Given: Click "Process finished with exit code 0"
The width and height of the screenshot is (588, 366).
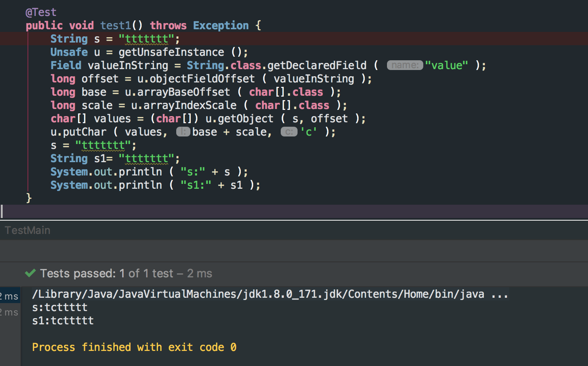Looking at the screenshot, I should click(134, 347).
